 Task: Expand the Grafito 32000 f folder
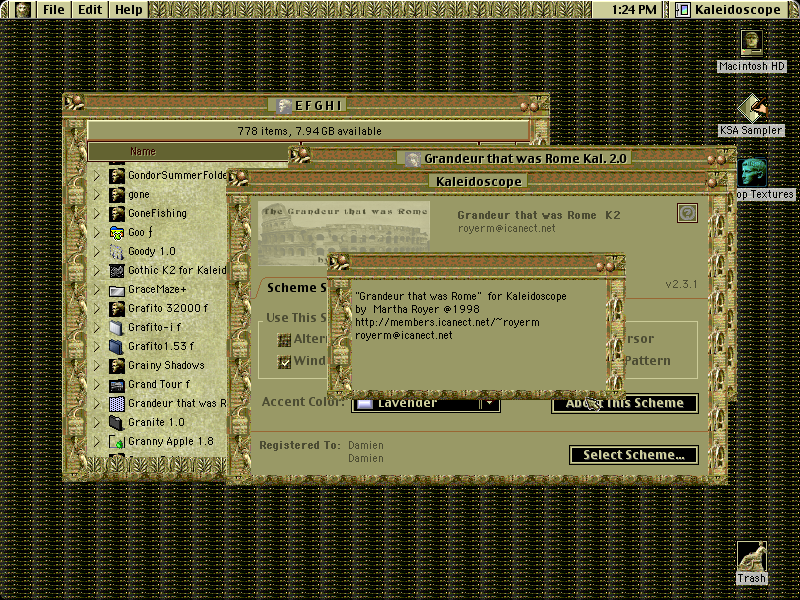coord(96,309)
